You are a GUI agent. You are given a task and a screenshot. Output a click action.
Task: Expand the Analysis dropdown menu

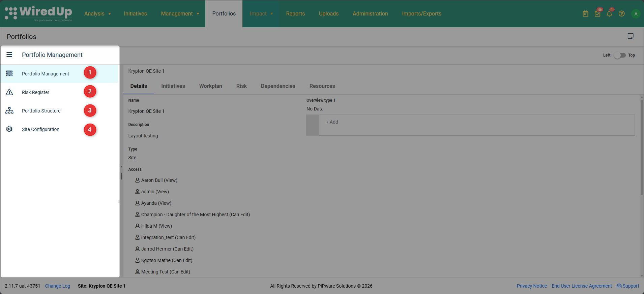pyautogui.click(x=98, y=14)
